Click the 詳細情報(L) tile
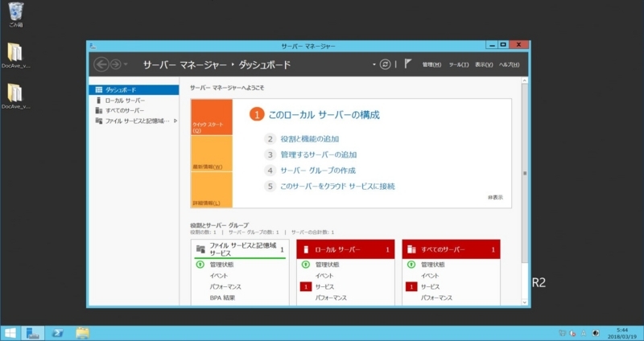The image size is (644, 341). [212, 190]
